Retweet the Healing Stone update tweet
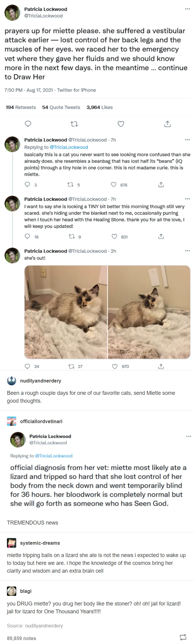The image size is (194, 644). (72, 237)
